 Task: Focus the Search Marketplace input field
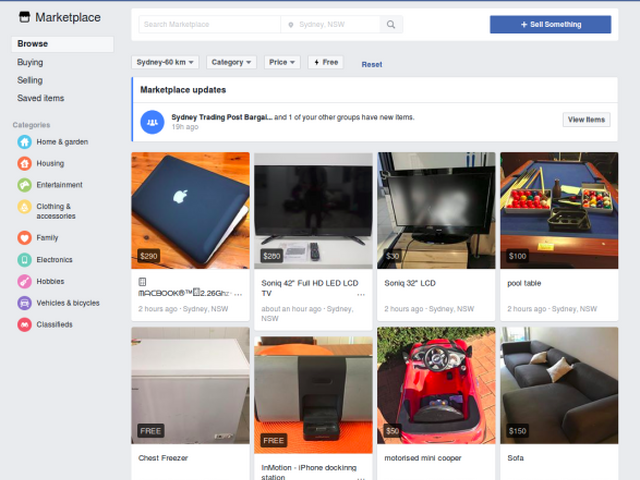(x=209, y=24)
